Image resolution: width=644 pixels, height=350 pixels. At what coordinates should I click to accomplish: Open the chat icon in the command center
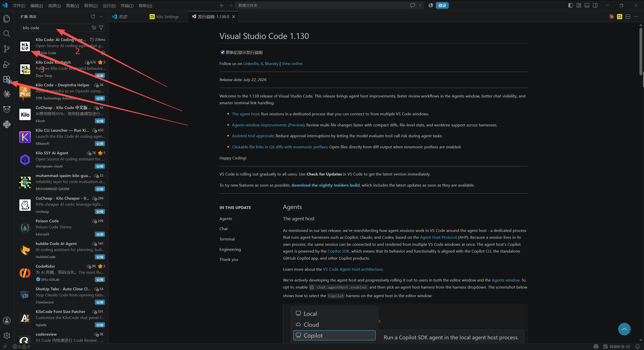click(x=413, y=5)
